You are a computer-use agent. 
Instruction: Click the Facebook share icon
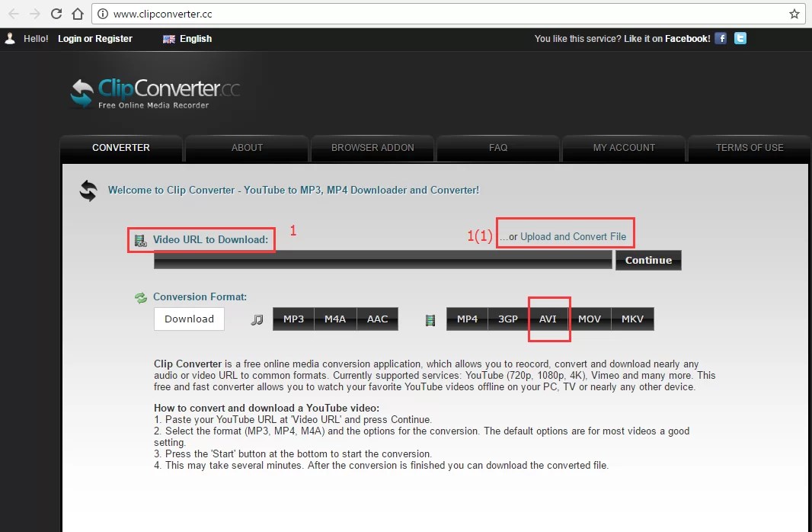[720, 38]
